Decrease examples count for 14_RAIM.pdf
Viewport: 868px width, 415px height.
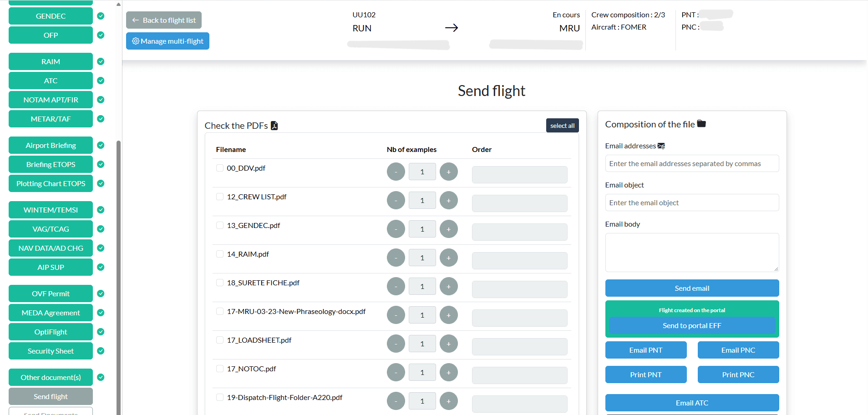(x=396, y=258)
